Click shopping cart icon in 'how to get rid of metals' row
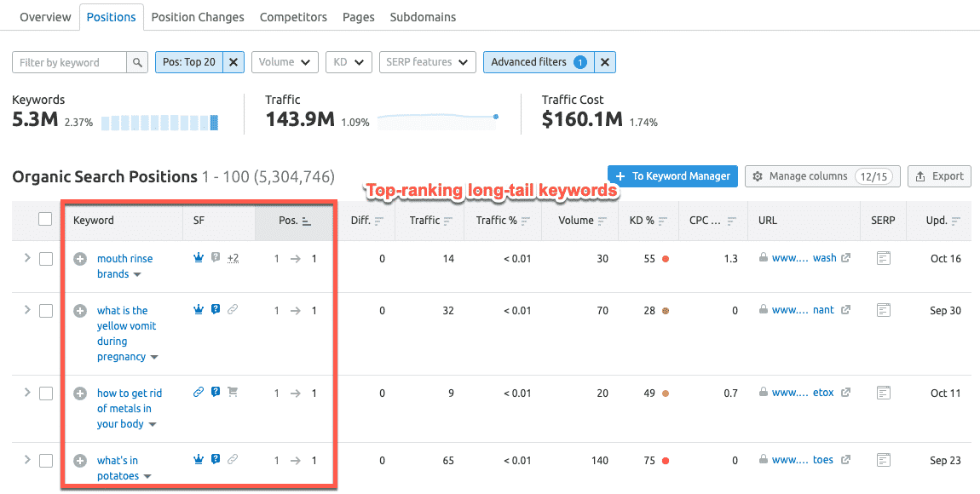980x494 pixels. pos(233,393)
